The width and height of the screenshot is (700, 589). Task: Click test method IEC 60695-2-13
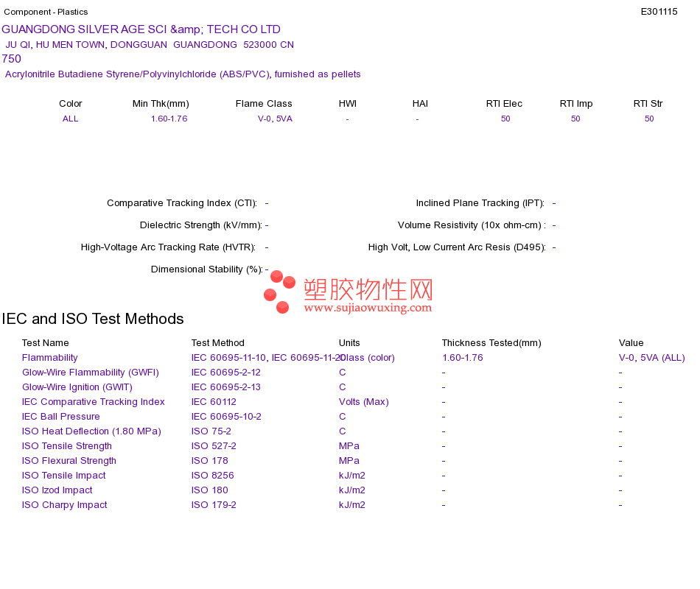coord(226,387)
